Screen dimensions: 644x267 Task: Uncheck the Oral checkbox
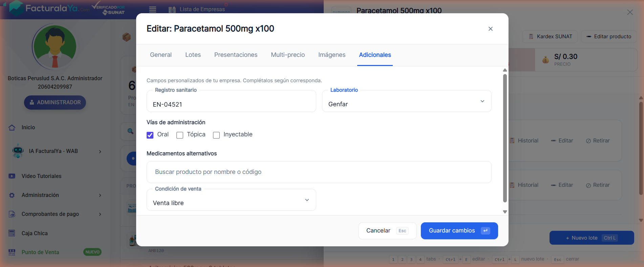click(150, 135)
